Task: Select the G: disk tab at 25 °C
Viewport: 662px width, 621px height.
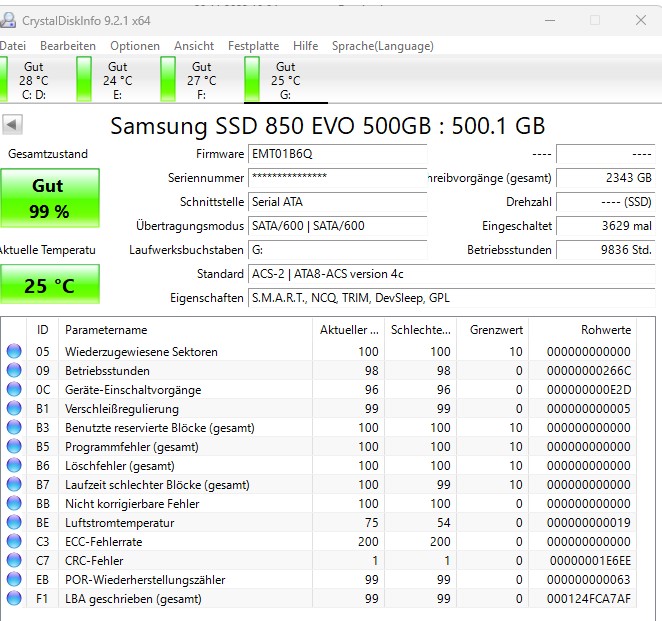Action: [x=285, y=80]
